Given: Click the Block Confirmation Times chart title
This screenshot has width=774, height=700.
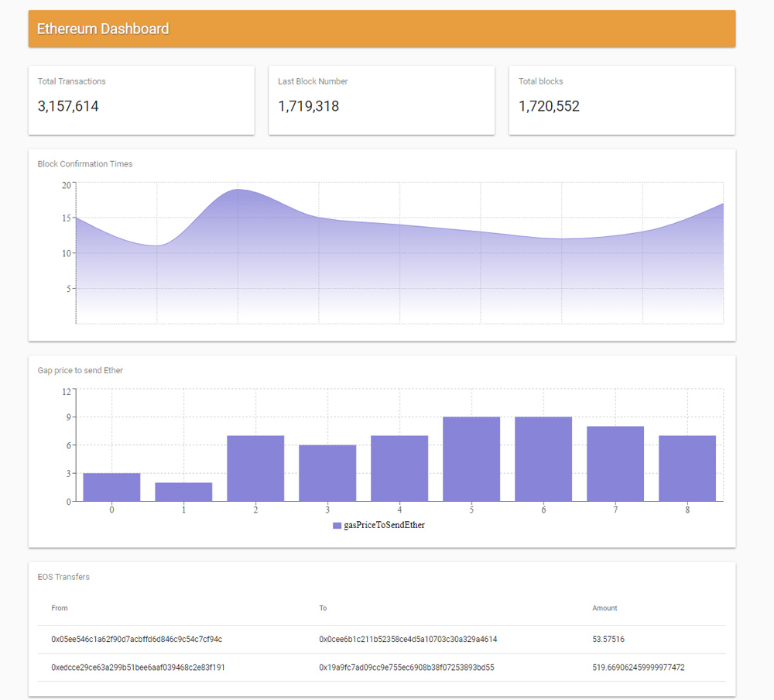Looking at the screenshot, I should click(85, 163).
